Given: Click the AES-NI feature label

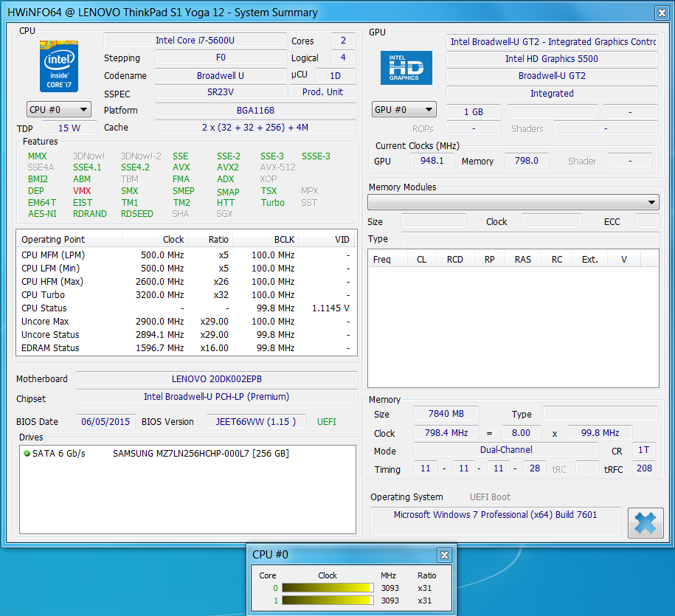Looking at the screenshot, I should pyautogui.click(x=42, y=214).
